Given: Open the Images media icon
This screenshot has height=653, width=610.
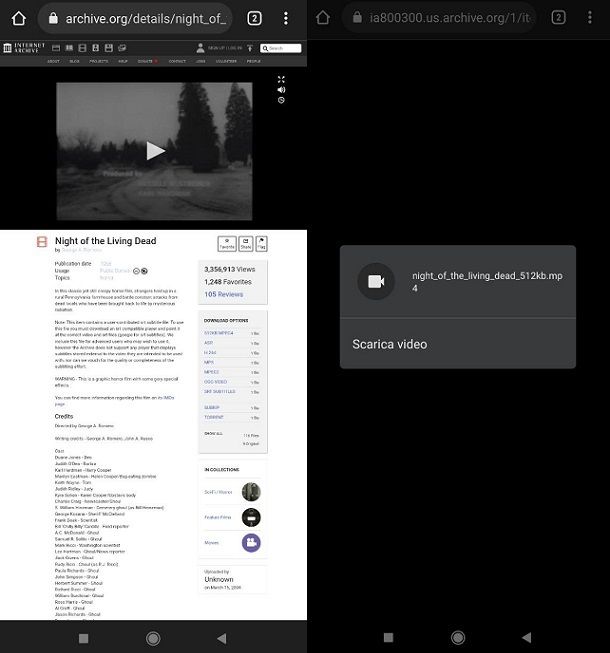Looking at the screenshot, I should pos(122,48).
